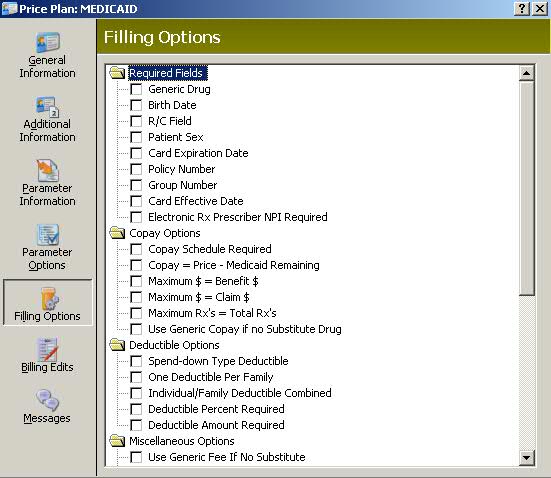Check the Card Effective Date checkbox
551x478 pixels.
(x=136, y=201)
